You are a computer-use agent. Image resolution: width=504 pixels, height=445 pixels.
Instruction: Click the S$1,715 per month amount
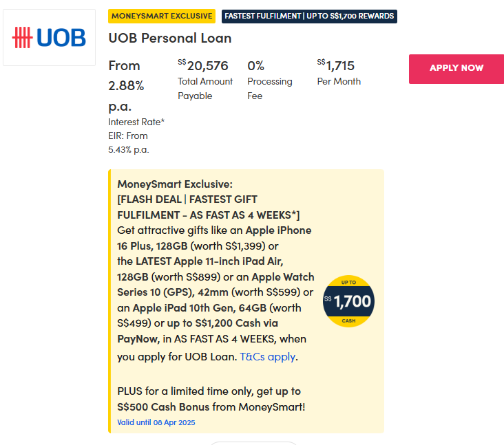point(335,65)
